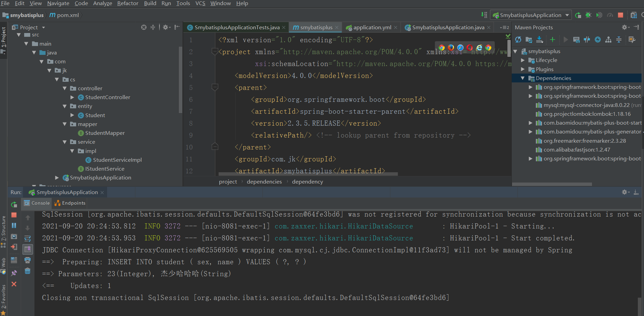Click the Dump Threads camera icon
The image size is (644, 316).
14,236
